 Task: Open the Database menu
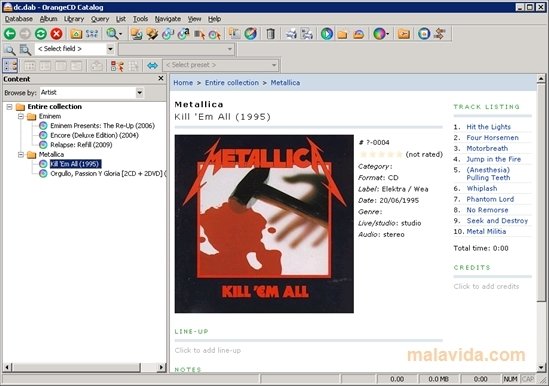pyautogui.click(x=19, y=19)
